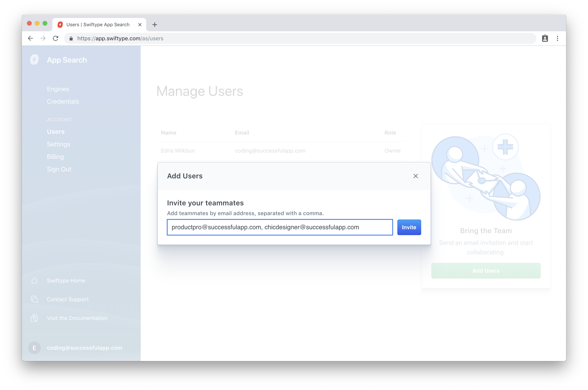Select the Users menu item in sidebar
This screenshot has width=588, height=390.
56,131
